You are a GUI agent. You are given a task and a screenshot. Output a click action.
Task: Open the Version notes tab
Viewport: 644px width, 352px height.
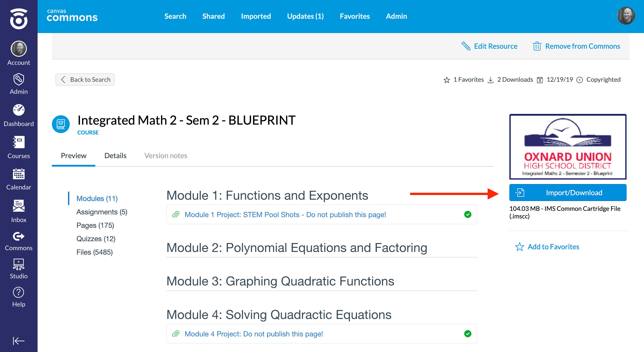tap(166, 155)
